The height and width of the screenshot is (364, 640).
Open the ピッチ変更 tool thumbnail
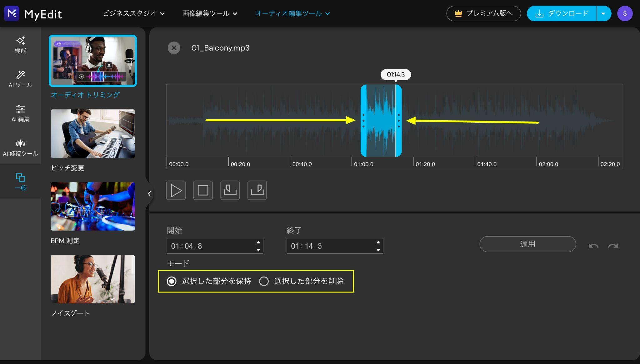coord(93,134)
